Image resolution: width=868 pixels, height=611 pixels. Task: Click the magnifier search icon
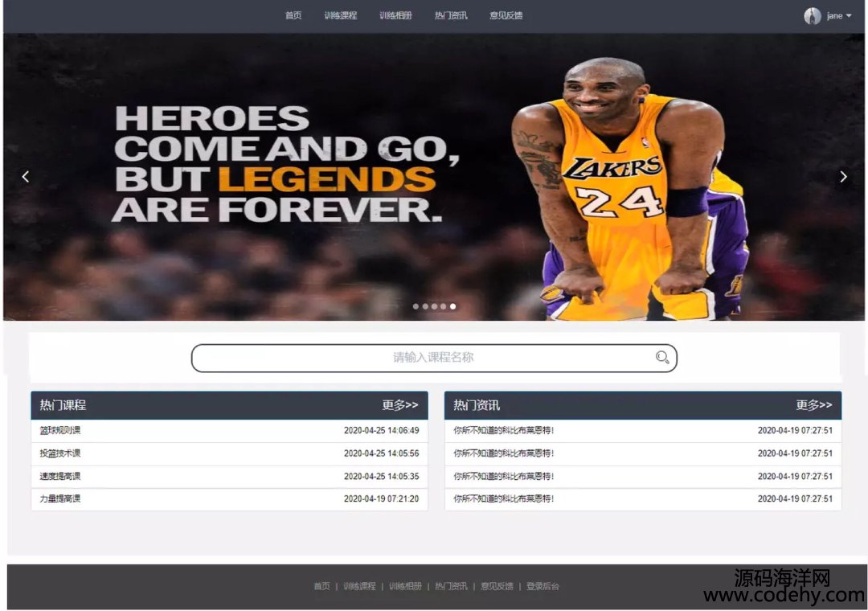[x=662, y=357]
